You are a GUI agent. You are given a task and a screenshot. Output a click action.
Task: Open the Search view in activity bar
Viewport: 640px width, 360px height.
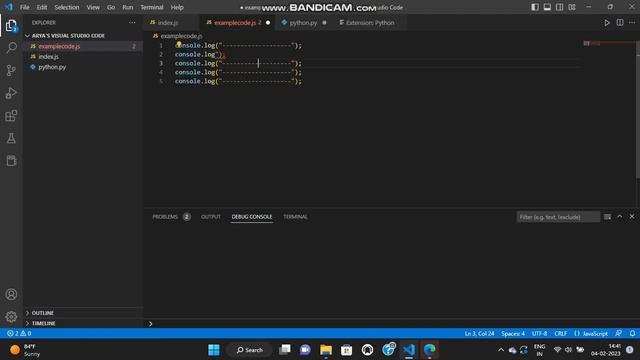pos(11,48)
